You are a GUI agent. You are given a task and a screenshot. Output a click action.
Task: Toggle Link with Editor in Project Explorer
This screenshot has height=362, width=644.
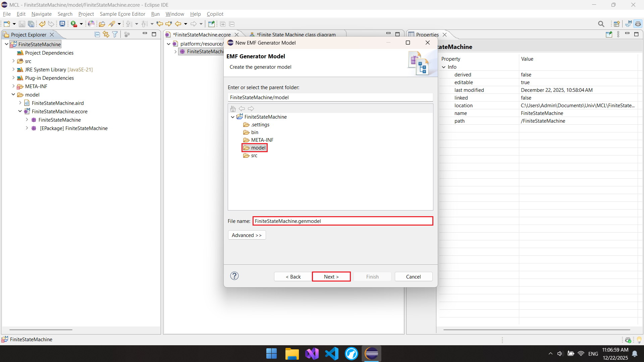[x=106, y=35]
